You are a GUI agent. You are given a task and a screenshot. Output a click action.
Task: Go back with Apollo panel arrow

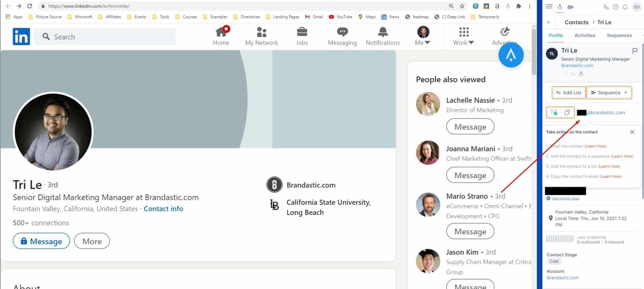[x=549, y=22]
